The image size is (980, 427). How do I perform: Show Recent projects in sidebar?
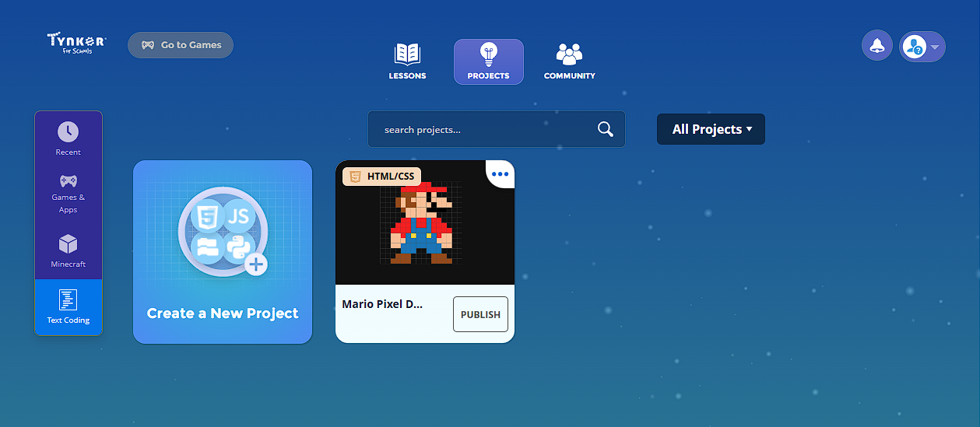click(x=68, y=139)
